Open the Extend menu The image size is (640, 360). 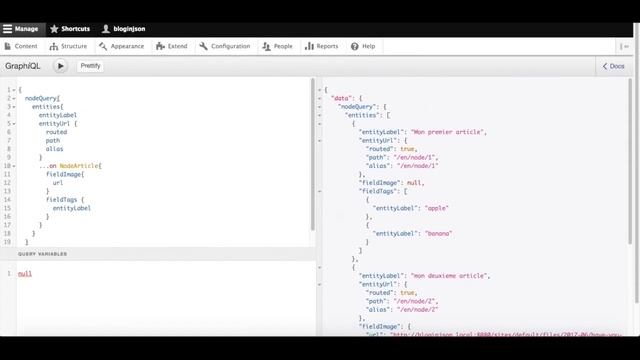click(x=171, y=46)
